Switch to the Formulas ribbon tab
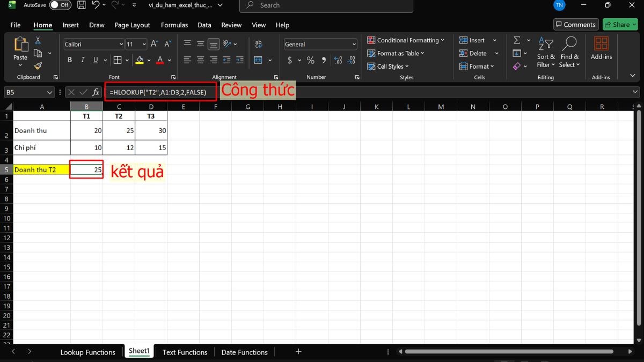This screenshot has width=644, height=362. [174, 25]
